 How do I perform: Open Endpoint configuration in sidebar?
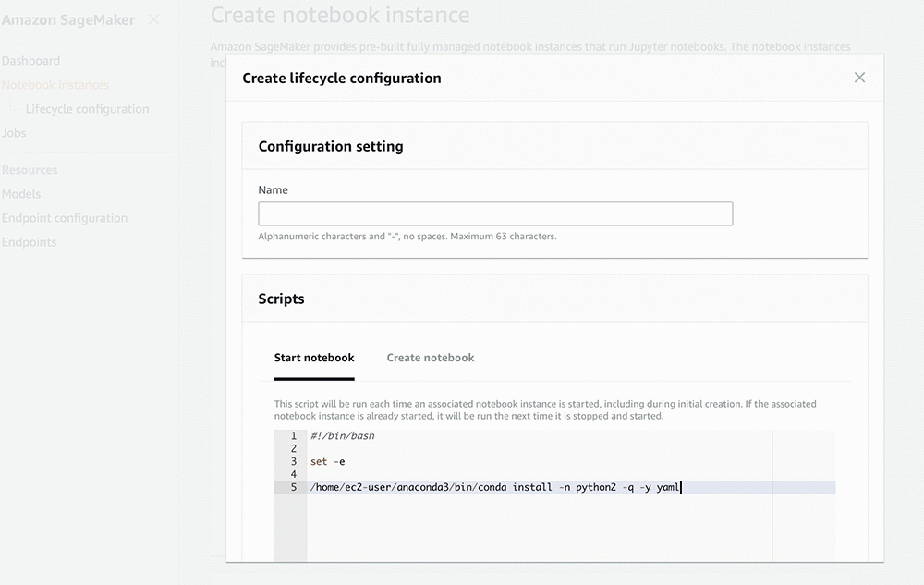(x=65, y=218)
